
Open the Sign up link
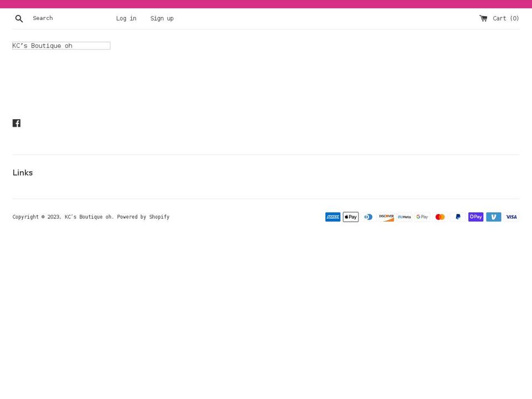click(x=162, y=18)
